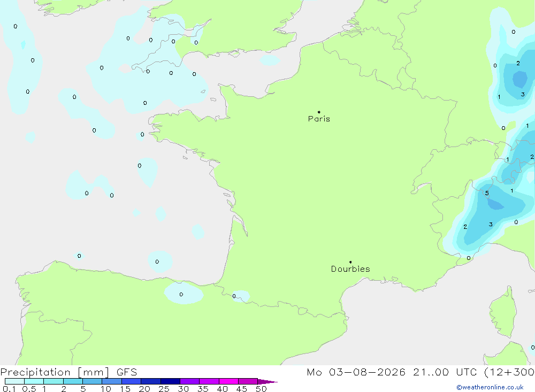
Task: Click the 40–45 mm magenta legend swatch
Action: click(x=228, y=381)
